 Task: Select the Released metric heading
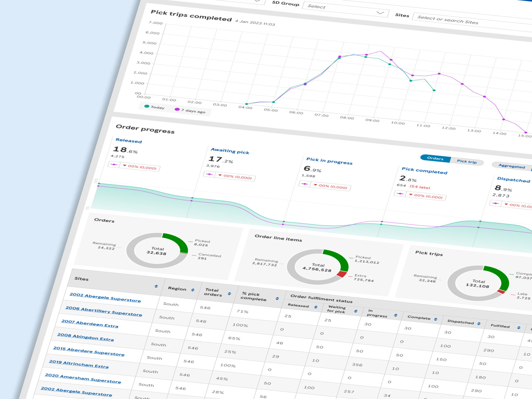click(129, 140)
